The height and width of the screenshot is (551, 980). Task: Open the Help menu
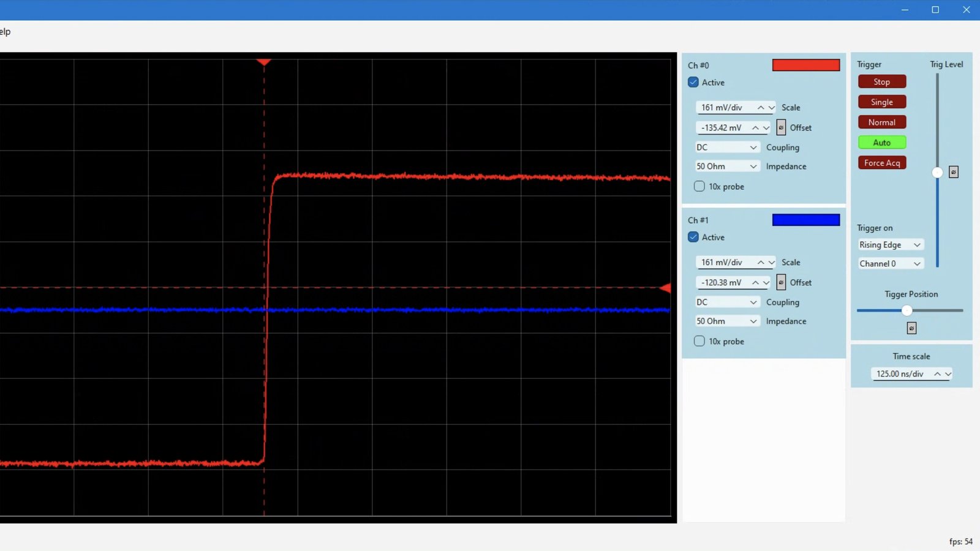5,32
